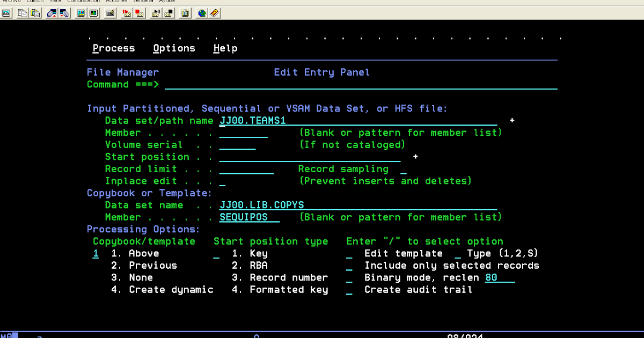Viewport: 644px width, 338px height.
Task: Click the Volume serial field
Action: click(237, 145)
